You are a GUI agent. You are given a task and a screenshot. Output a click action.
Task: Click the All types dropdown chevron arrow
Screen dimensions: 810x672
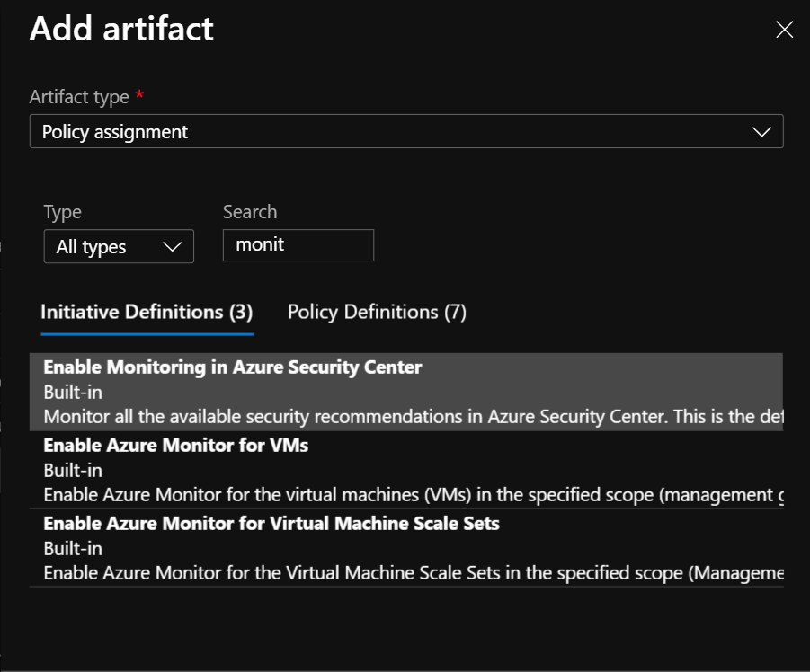tap(172, 247)
